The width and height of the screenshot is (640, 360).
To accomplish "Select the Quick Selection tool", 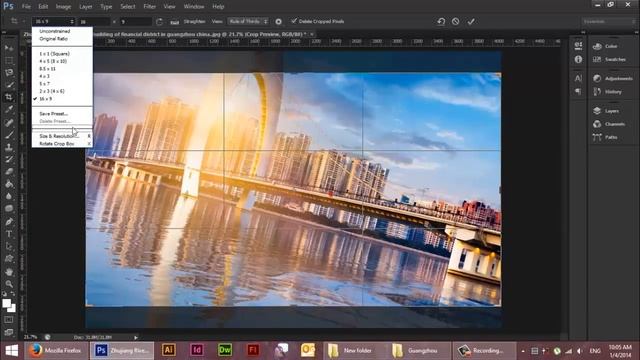I will click(x=9, y=85).
